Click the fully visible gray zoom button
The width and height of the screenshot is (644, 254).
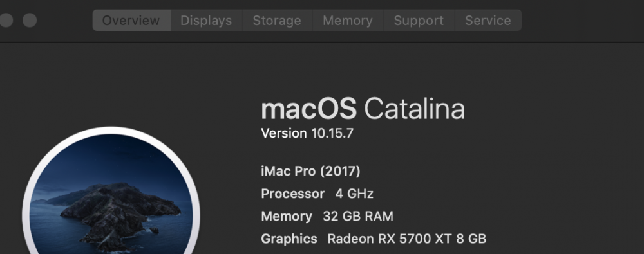coord(30,20)
